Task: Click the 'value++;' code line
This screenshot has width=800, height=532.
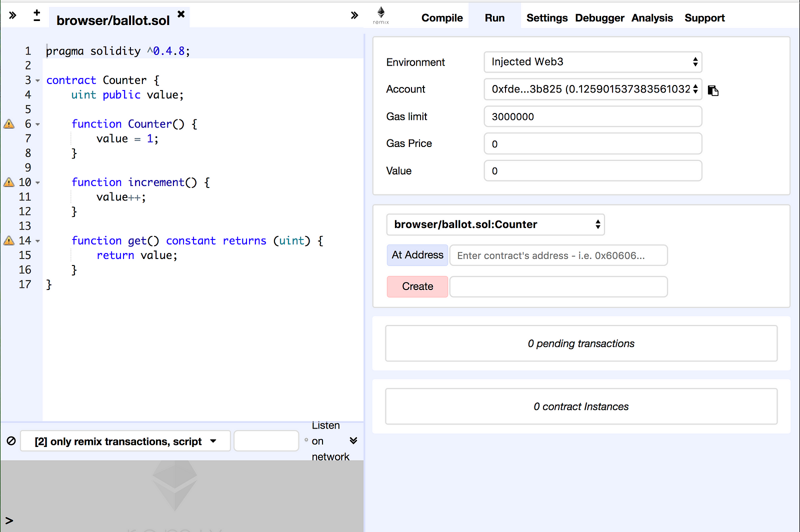Action: point(121,197)
